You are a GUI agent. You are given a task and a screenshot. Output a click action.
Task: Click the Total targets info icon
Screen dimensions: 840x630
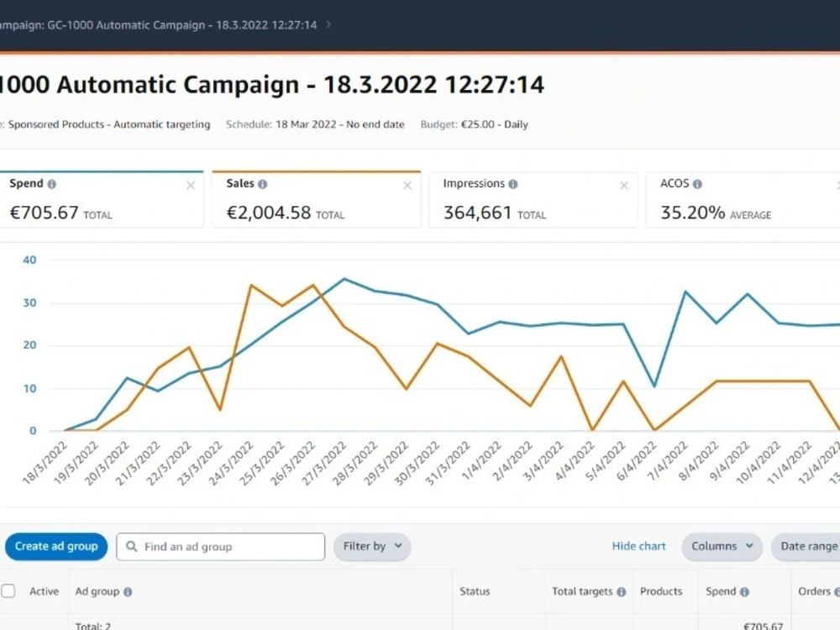pos(622,592)
